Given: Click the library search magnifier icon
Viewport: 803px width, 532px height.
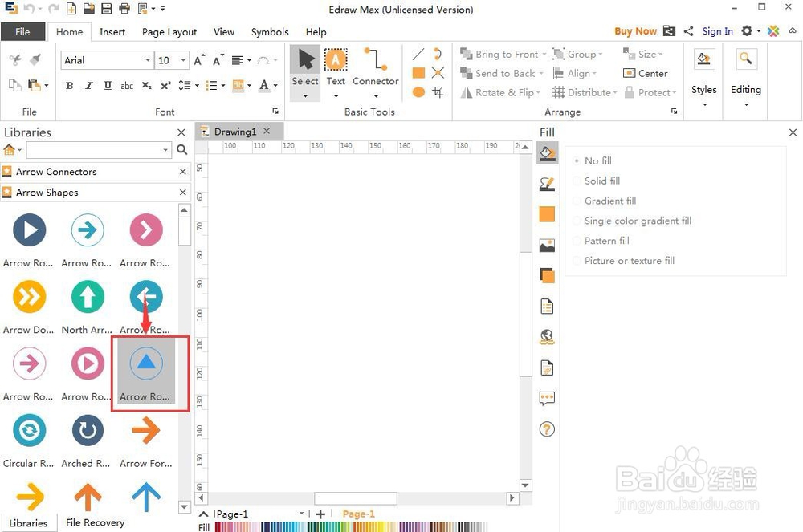Looking at the screenshot, I should point(181,149).
